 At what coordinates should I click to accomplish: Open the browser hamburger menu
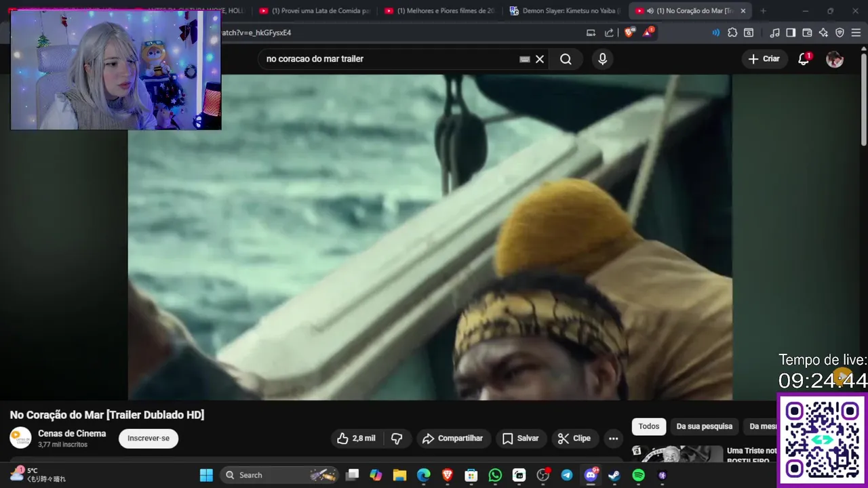click(856, 33)
